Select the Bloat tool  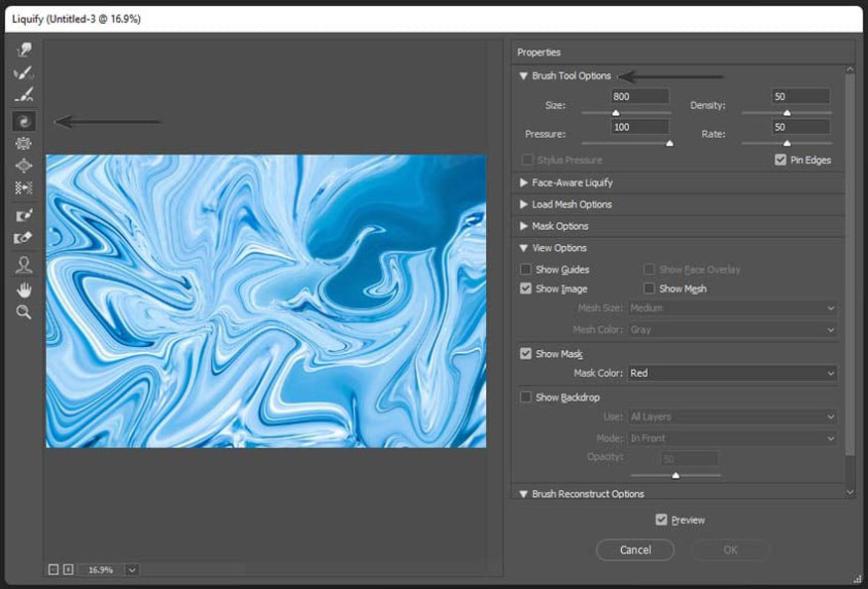pos(24,166)
